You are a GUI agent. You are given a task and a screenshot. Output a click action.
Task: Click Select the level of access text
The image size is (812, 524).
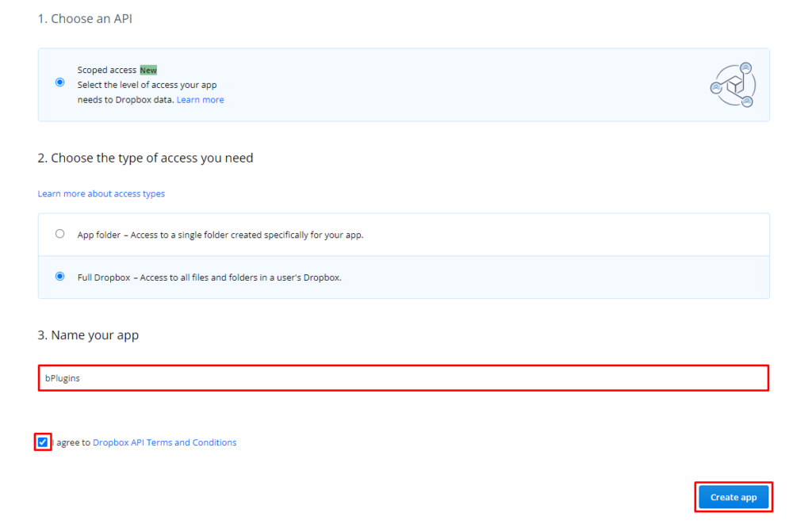[147, 85]
